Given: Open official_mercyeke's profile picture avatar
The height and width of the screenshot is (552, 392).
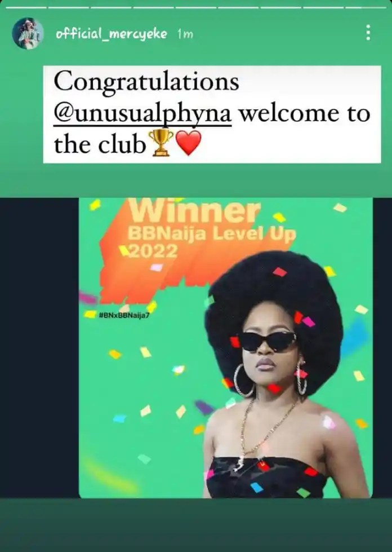Looking at the screenshot, I should [28, 33].
